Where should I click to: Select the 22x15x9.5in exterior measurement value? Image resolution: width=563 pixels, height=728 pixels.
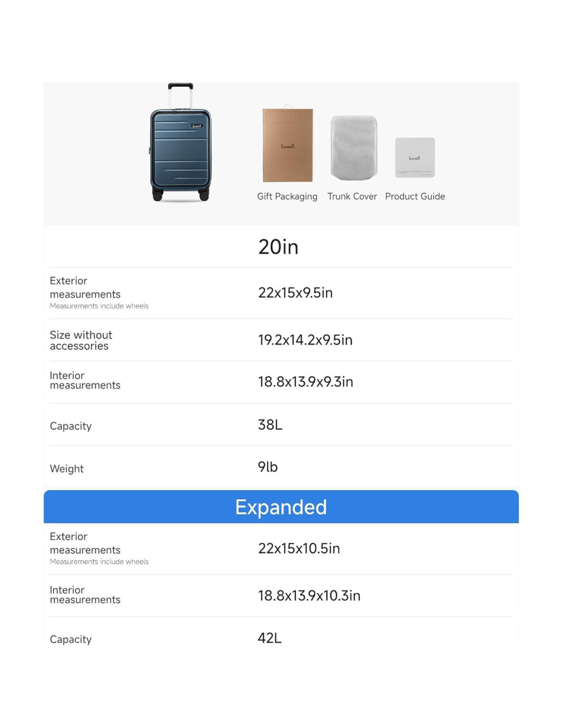[x=295, y=293]
